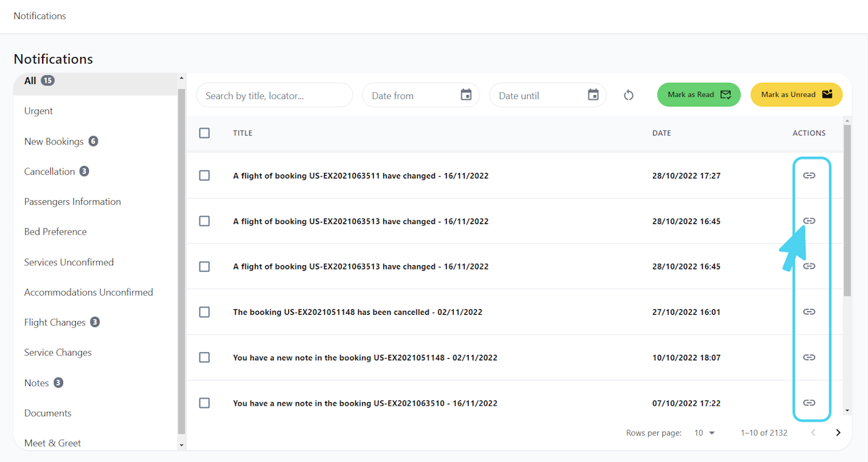Switch to the Flight Changes category
This screenshot has height=462, width=868.
(55, 322)
